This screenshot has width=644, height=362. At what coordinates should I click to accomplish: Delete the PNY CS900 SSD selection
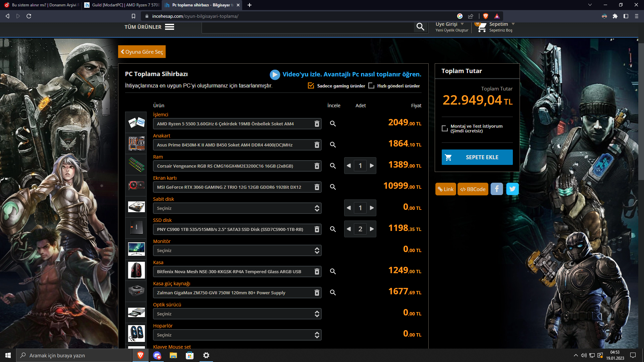[x=317, y=229]
